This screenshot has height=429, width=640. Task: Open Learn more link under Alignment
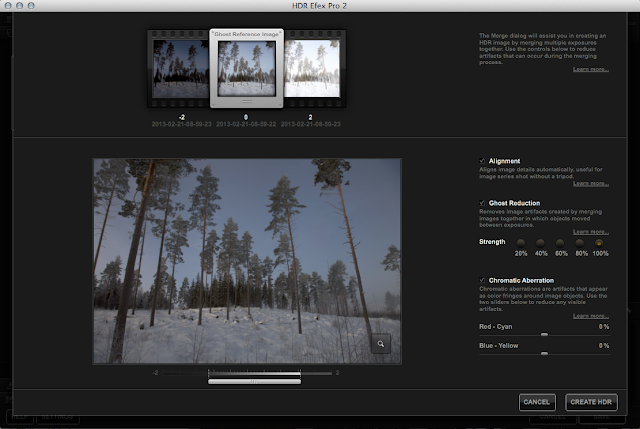click(x=591, y=184)
